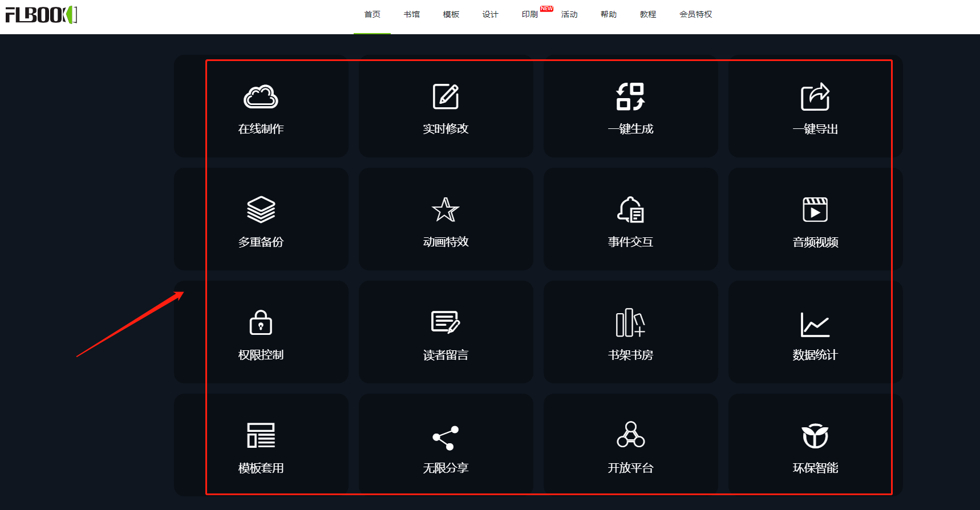The width and height of the screenshot is (980, 510).
Task: Click the 书架书房 label text
Action: click(630, 355)
